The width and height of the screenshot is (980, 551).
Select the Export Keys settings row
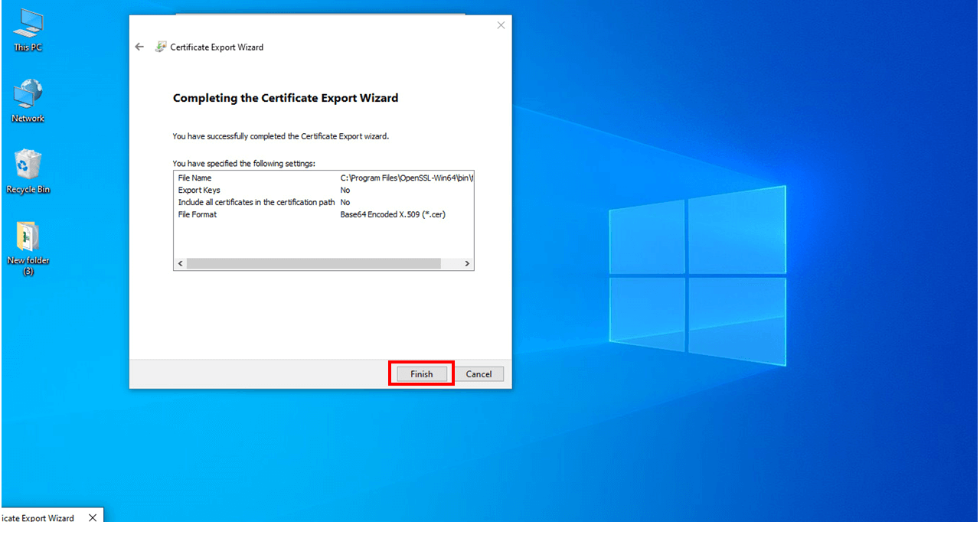coord(199,190)
